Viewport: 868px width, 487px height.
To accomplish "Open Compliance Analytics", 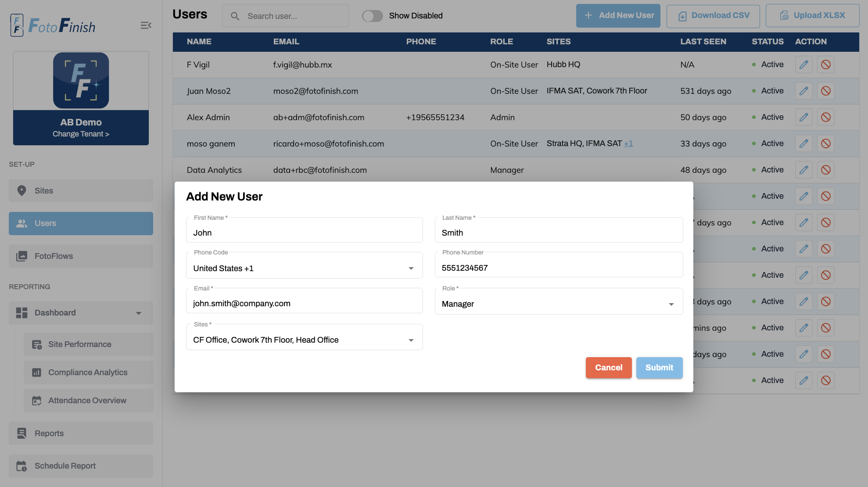I will coord(87,372).
